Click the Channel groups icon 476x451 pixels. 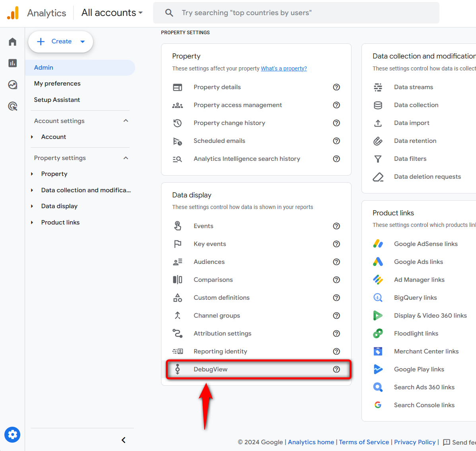(178, 316)
